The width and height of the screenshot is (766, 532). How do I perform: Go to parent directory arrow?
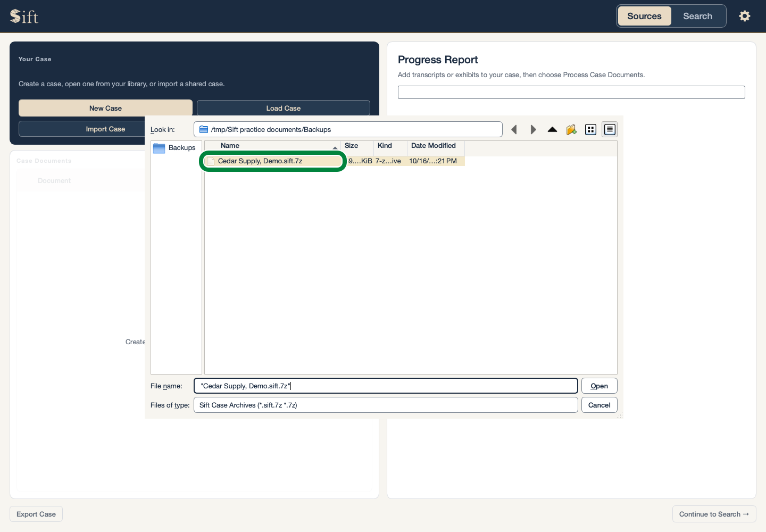[x=552, y=129]
